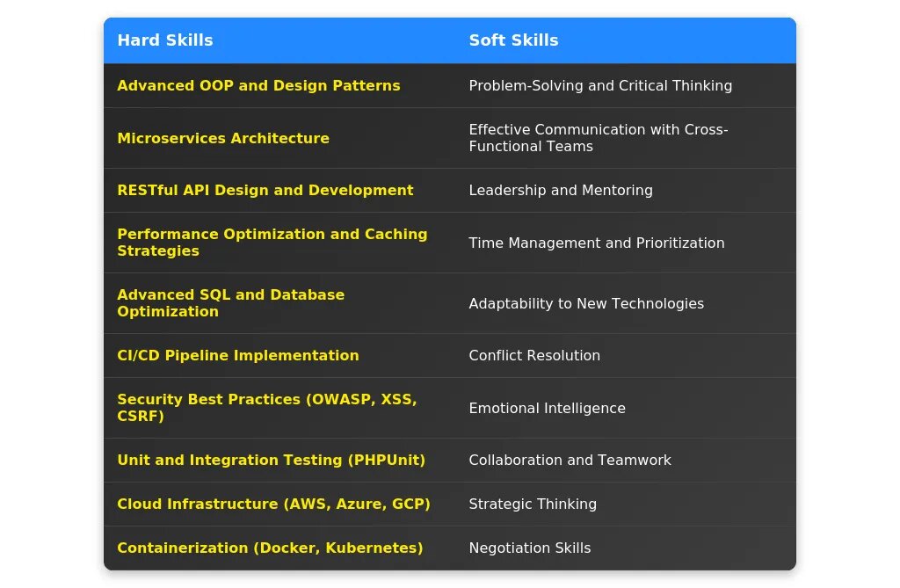Click the Microservices Architecture skill

click(223, 138)
